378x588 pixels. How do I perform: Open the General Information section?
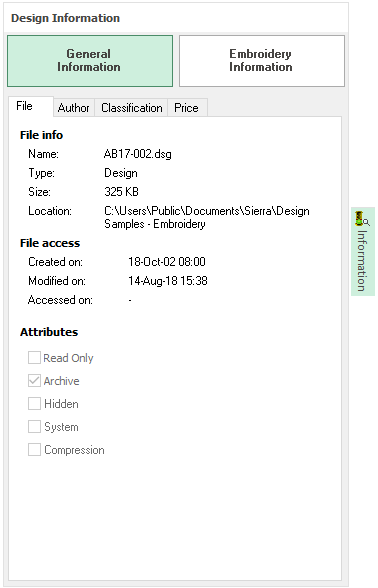(90, 61)
